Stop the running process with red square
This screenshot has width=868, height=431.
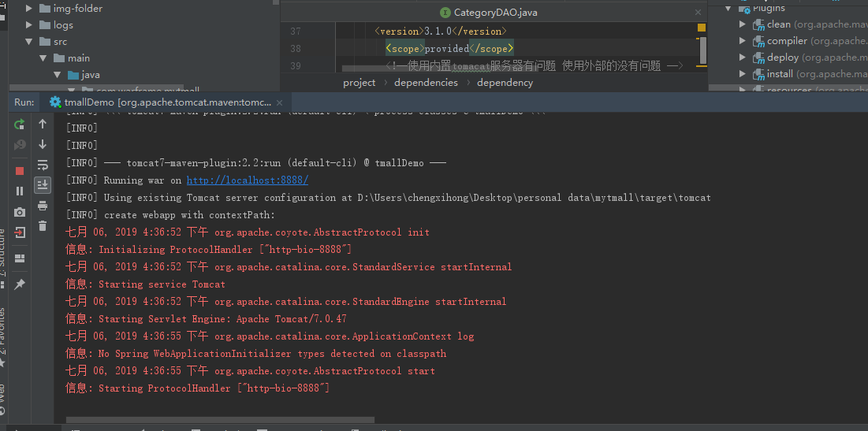pos(20,171)
